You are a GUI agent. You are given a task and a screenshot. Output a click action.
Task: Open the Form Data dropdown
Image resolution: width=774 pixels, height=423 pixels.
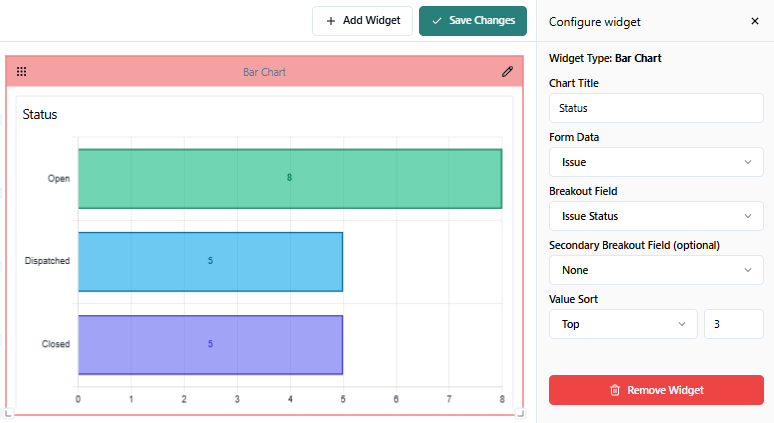click(x=656, y=162)
